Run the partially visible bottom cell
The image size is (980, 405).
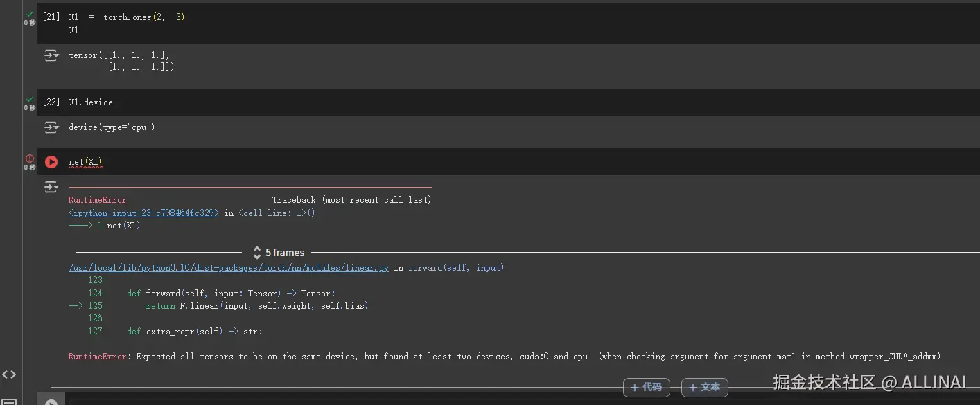point(51,402)
